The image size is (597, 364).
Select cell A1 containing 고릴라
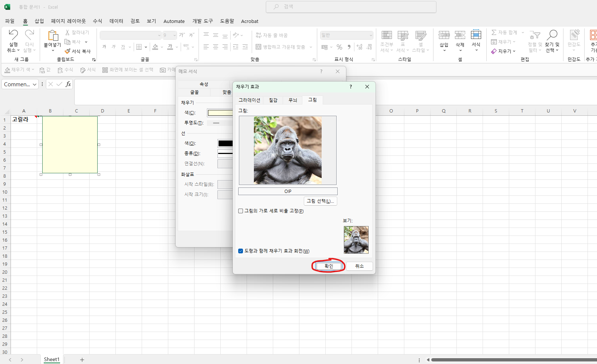pyautogui.click(x=24, y=119)
